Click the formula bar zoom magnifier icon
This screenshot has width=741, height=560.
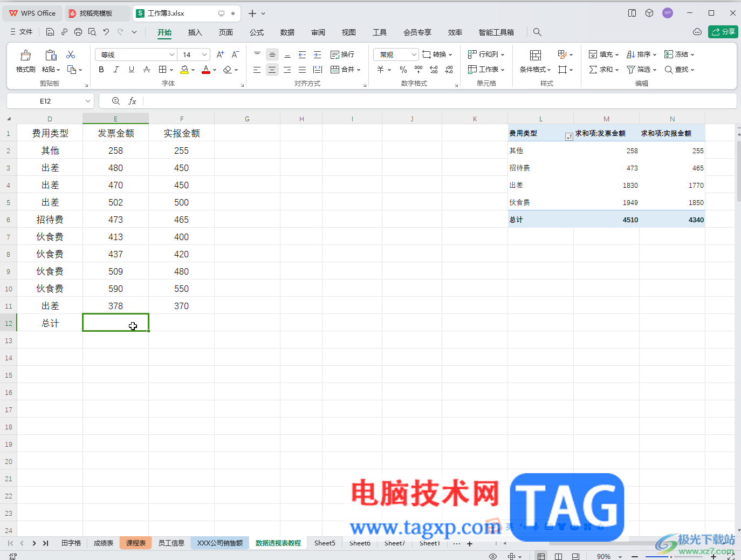pos(116,101)
